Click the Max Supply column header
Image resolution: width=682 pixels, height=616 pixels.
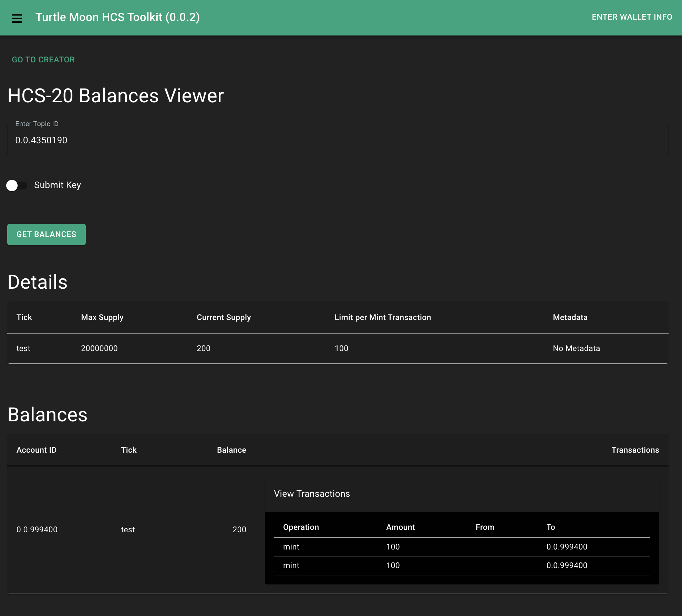pyautogui.click(x=102, y=317)
